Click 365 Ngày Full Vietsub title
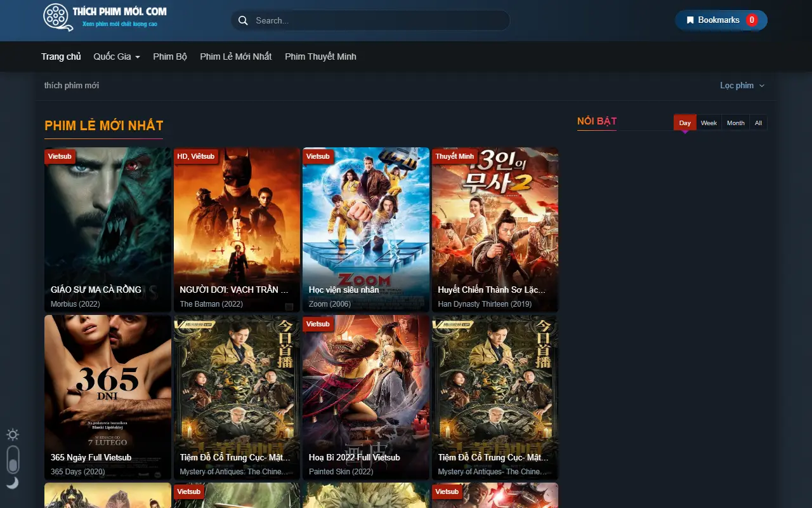The height and width of the screenshot is (508, 812). (x=91, y=457)
